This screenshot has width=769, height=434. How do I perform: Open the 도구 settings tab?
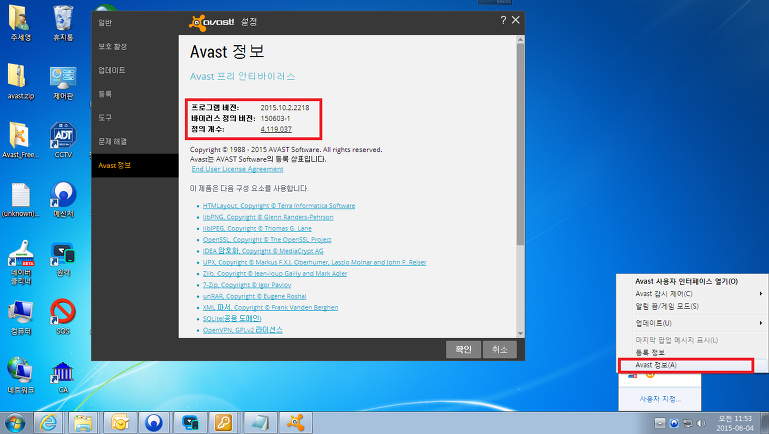coord(134,118)
